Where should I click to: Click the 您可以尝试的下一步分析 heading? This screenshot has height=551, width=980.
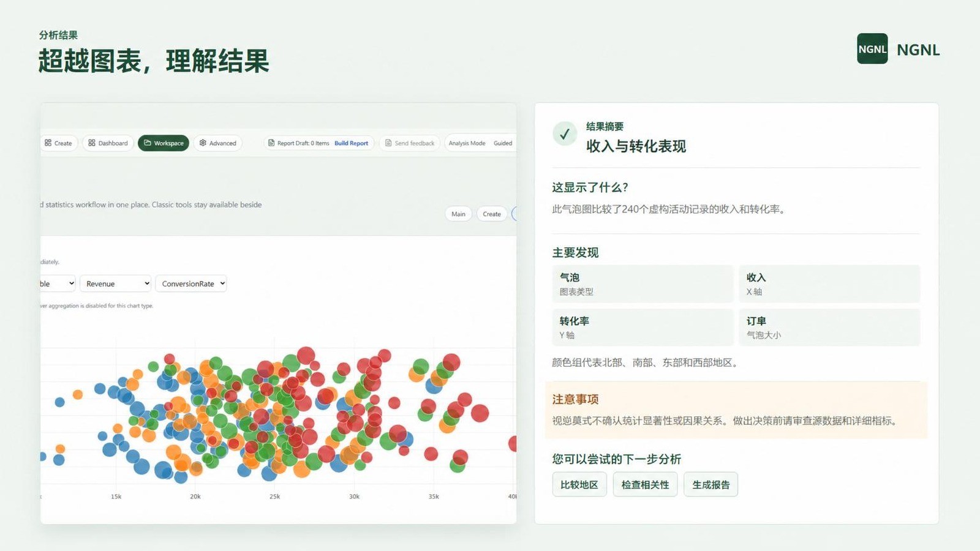[x=616, y=459]
